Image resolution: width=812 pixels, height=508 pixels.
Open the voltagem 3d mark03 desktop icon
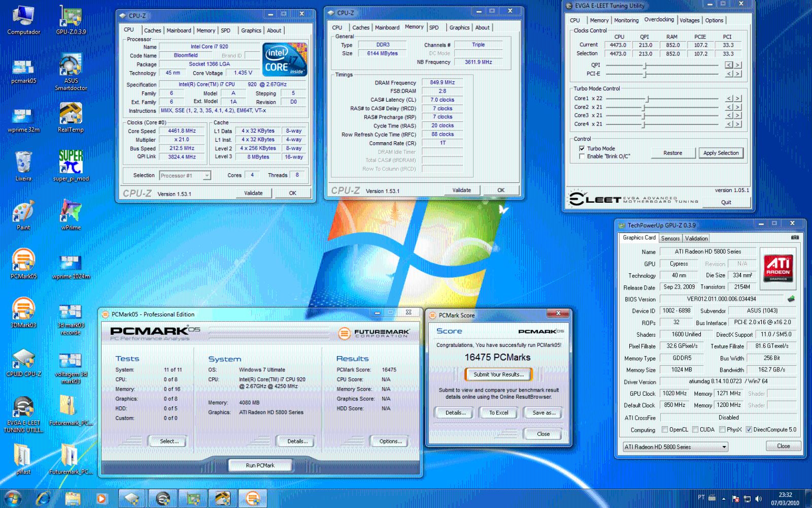point(71,368)
